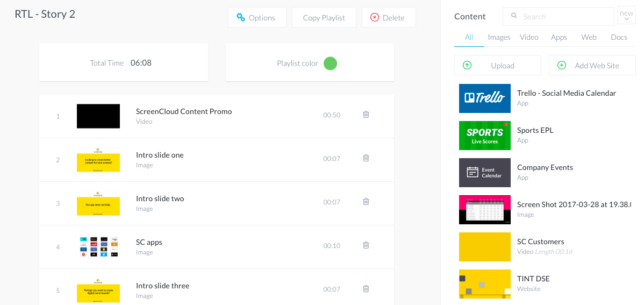Image resolution: width=644 pixels, height=305 pixels.
Task: Select the Sports EPL Live Scores icon
Action: (x=484, y=135)
